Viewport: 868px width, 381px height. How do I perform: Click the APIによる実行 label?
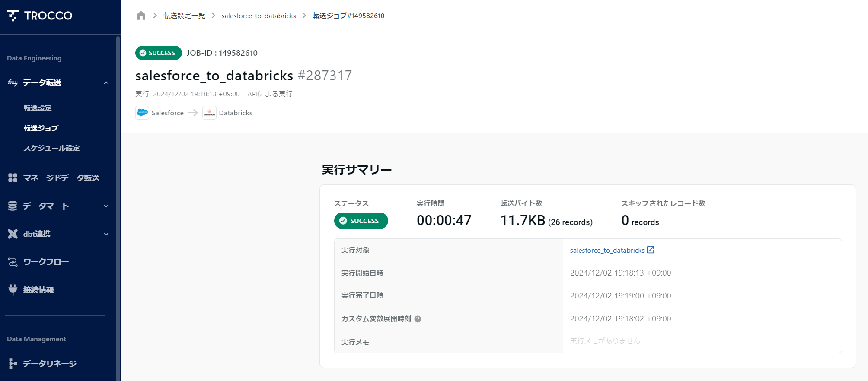click(270, 94)
